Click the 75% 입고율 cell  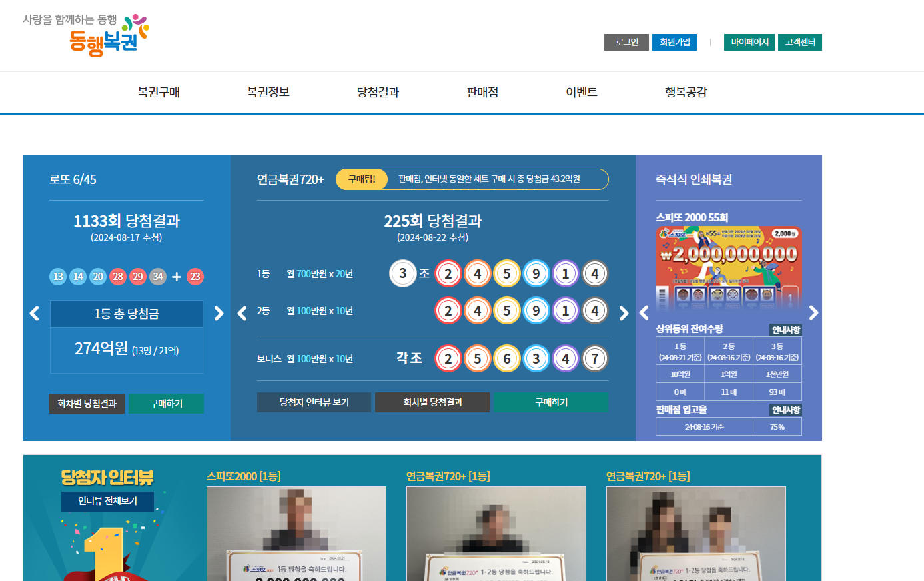777,427
